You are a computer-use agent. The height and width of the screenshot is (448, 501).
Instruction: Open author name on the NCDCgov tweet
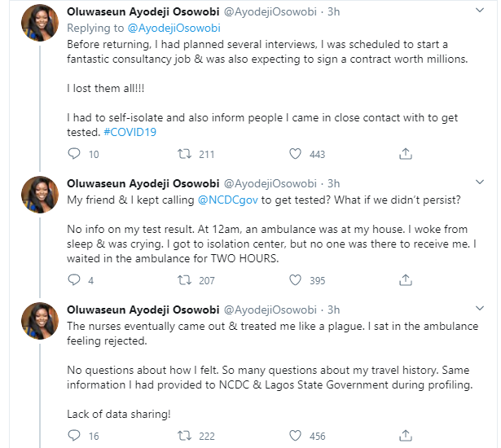click(142, 182)
